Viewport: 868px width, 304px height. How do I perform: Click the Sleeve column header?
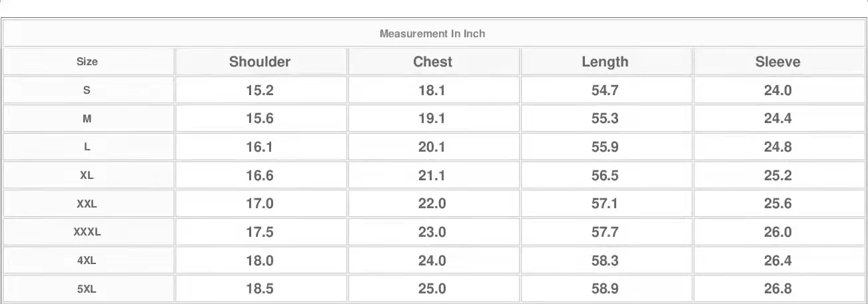click(x=777, y=62)
